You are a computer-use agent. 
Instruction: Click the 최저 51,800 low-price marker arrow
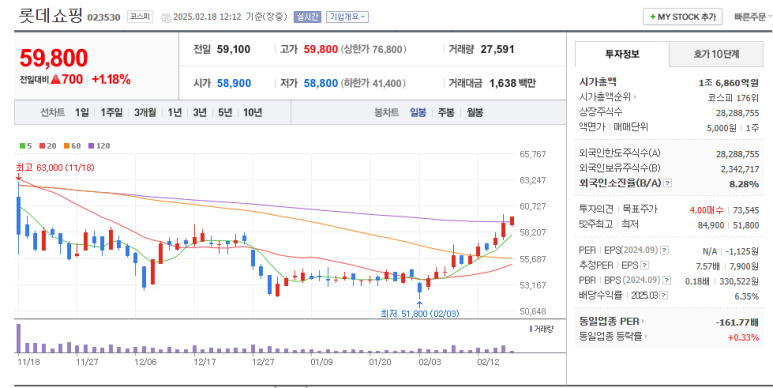420,304
